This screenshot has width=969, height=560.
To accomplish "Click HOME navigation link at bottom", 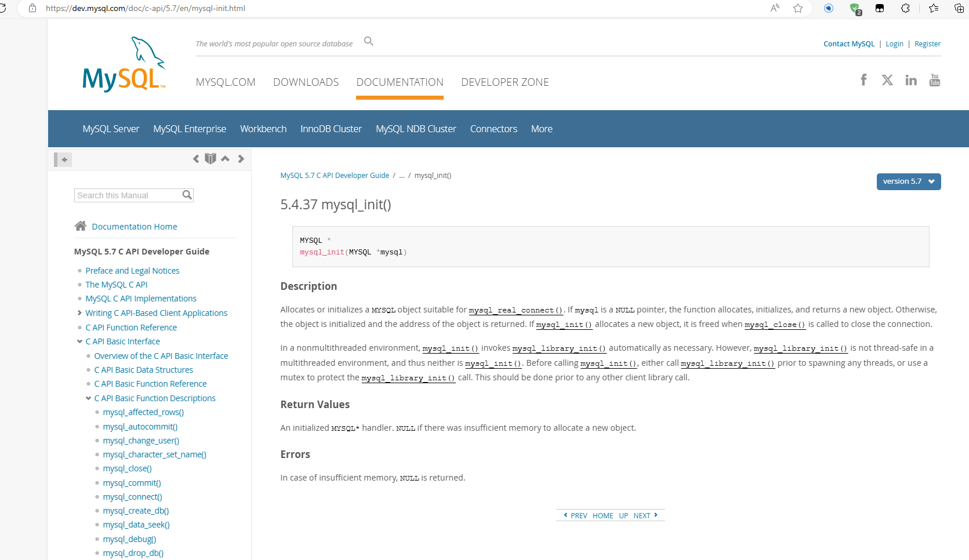I will point(603,515).
